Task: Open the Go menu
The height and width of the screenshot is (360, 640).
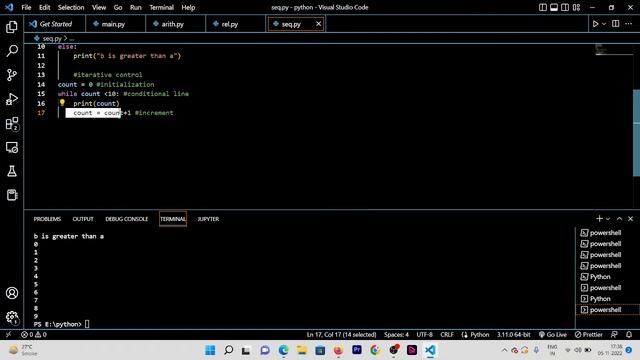Action: (x=118, y=7)
